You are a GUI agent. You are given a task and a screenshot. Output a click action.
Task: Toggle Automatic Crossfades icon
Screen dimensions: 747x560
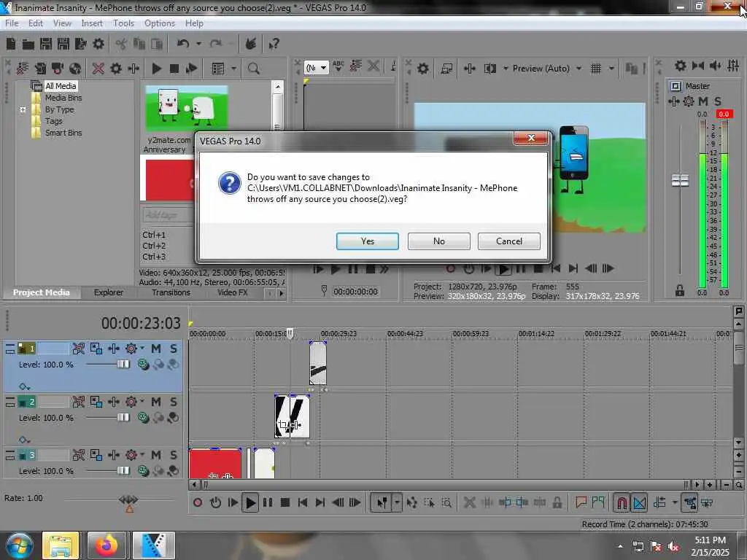(640, 503)
